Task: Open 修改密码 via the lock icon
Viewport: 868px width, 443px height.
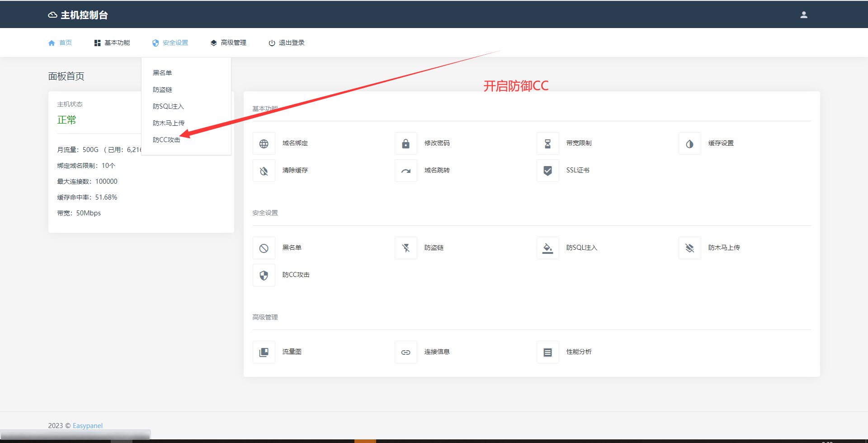Action: tap(406, 144)
